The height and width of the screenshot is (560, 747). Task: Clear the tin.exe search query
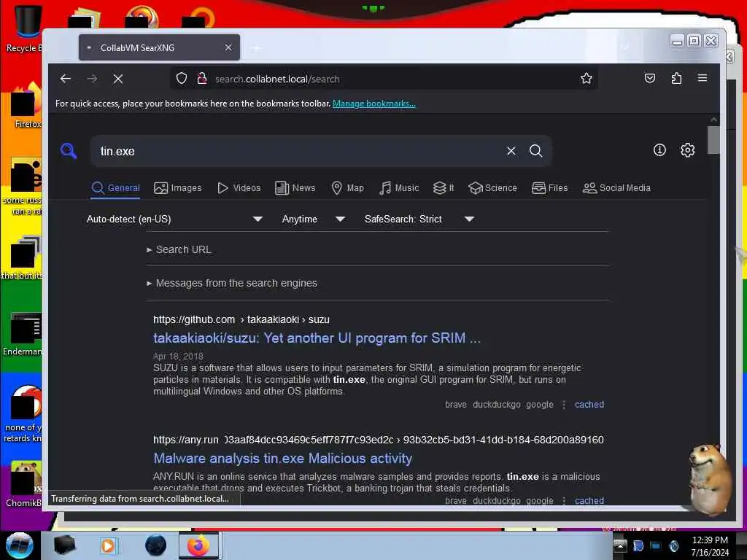point(511,151)
